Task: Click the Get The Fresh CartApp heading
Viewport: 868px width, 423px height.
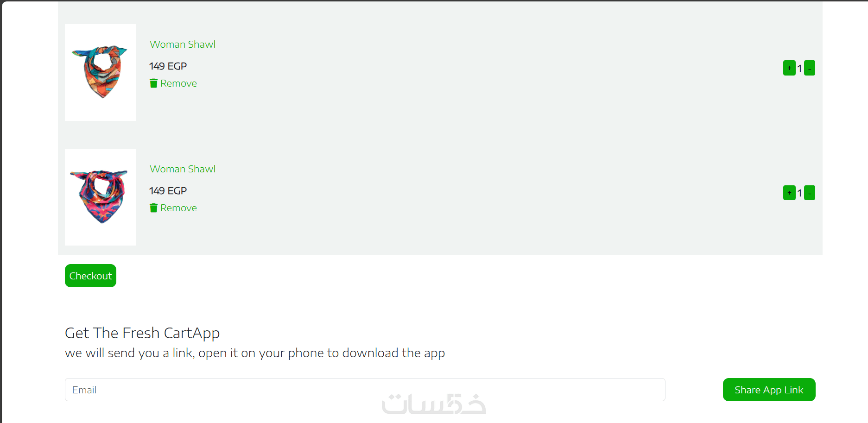Action: tap(142, 333)
